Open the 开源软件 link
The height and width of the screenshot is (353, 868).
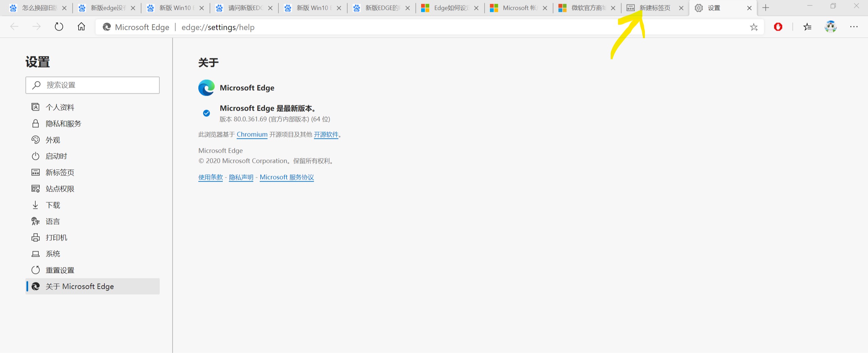(326, 134)
